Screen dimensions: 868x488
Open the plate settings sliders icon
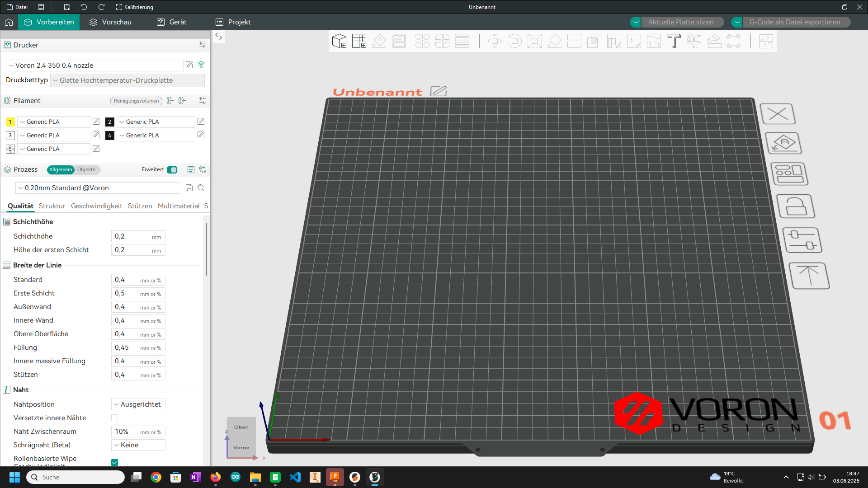point(802,240)
